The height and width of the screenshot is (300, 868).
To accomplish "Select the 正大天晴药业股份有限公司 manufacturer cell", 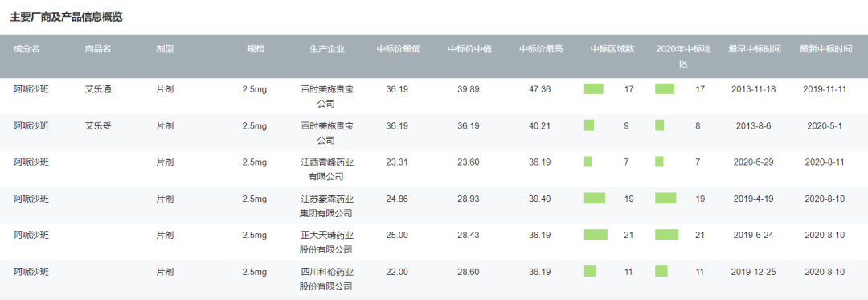I will coord(326,242).
